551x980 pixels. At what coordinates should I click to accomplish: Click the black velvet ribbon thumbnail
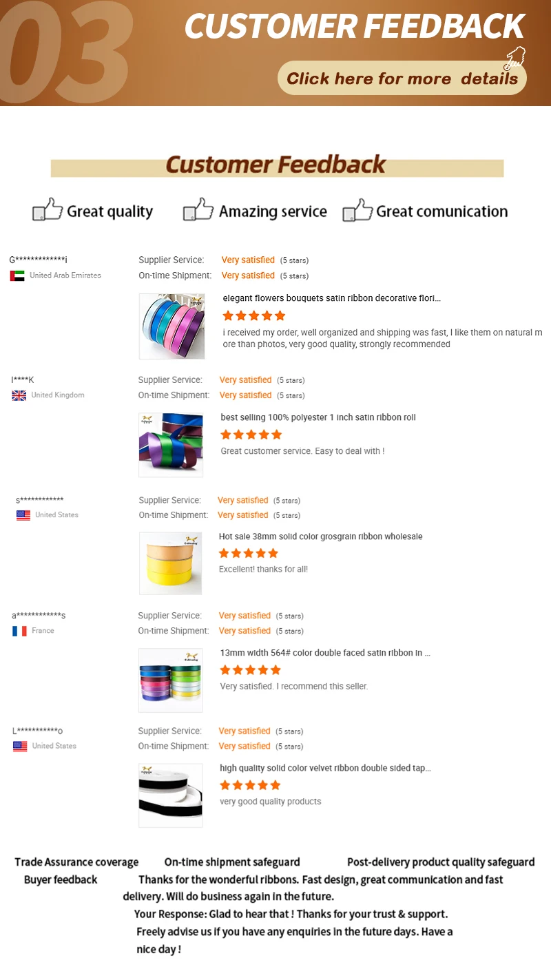[x=170, y=795]
